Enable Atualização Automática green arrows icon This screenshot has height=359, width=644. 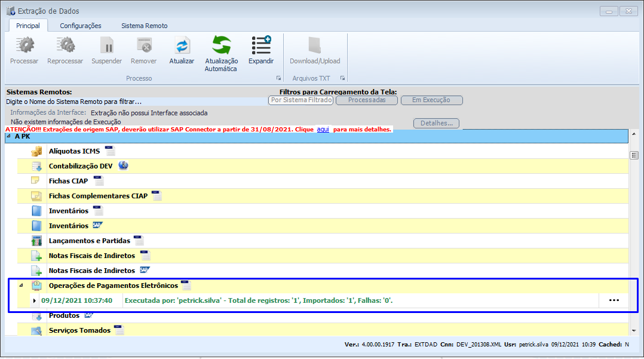point(221,46)
